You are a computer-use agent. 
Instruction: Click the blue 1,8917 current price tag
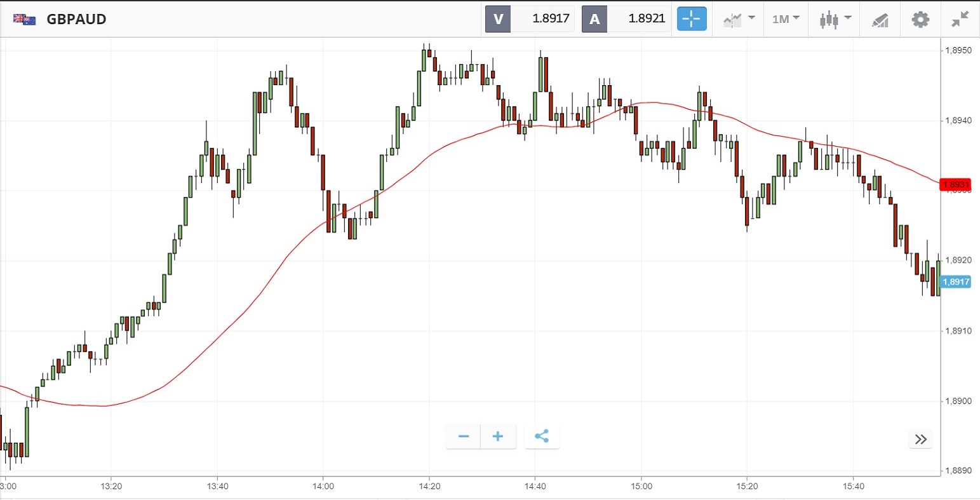pos(956,281)
